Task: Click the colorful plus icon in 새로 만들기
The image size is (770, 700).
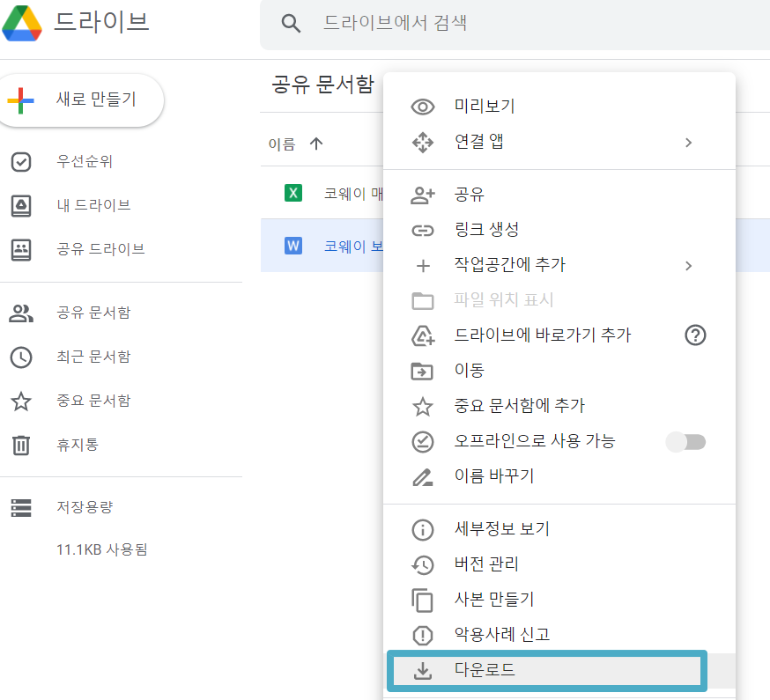Action: (20, 100)
